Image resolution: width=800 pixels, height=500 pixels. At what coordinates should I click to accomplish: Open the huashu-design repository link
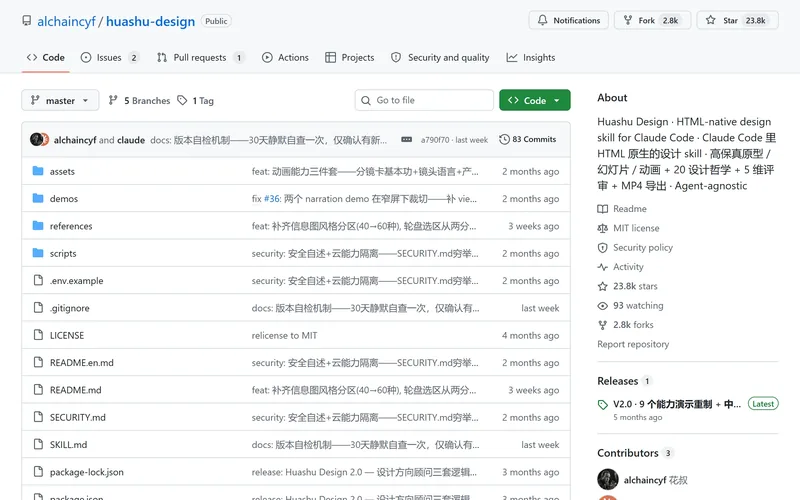tap(151, 21)
